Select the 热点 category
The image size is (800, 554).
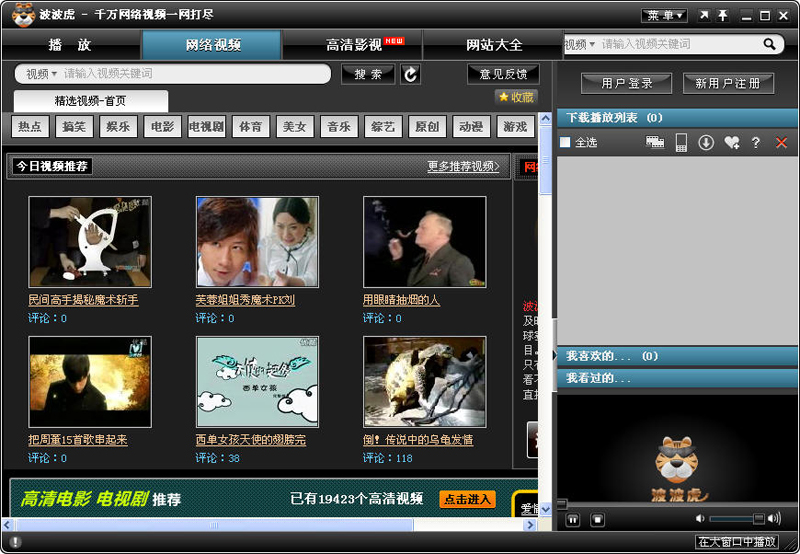[30, 127]
